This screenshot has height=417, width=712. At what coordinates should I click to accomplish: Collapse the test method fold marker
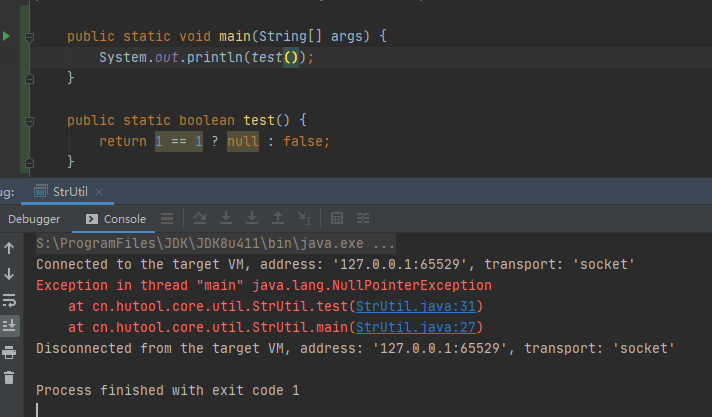pyautogui.click(x=31, y=120)
